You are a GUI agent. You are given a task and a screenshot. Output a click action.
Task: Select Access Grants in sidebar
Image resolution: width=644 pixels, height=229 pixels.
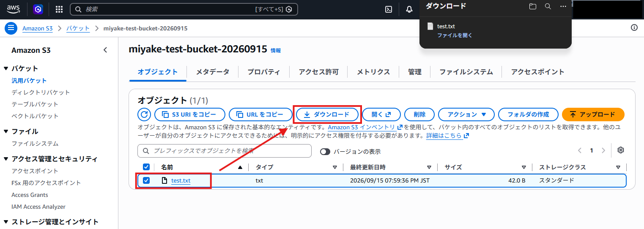coord(30,195)
